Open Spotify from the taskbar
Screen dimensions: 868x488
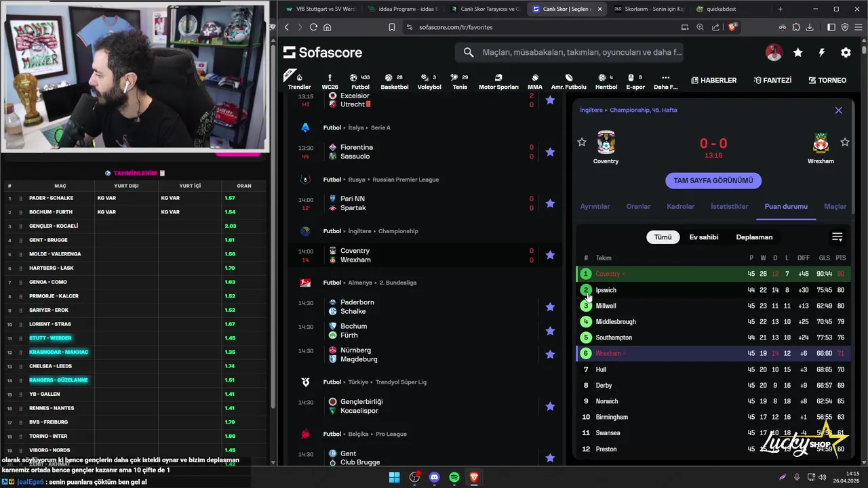[454, 477]
